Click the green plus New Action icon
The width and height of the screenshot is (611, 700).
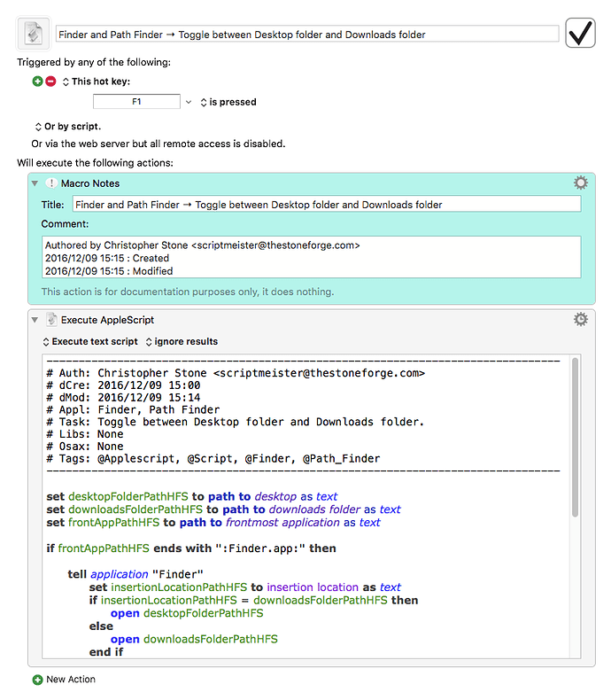click(37, 680)
